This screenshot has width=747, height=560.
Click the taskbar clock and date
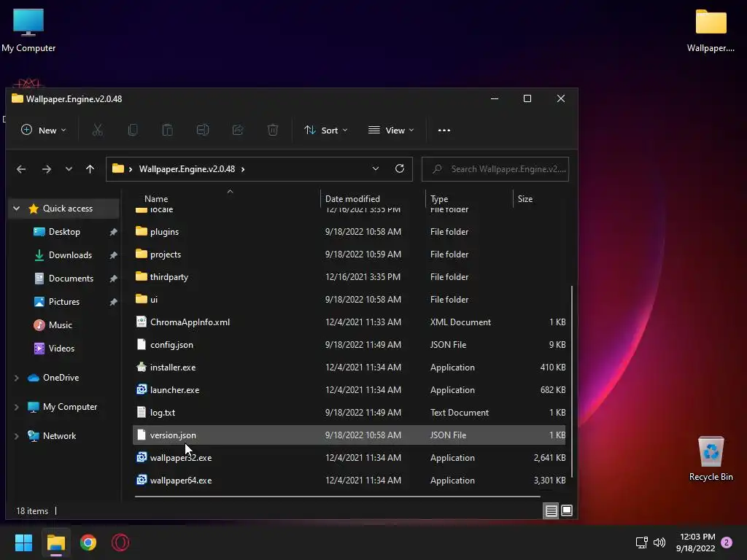(x=695, y=542)
